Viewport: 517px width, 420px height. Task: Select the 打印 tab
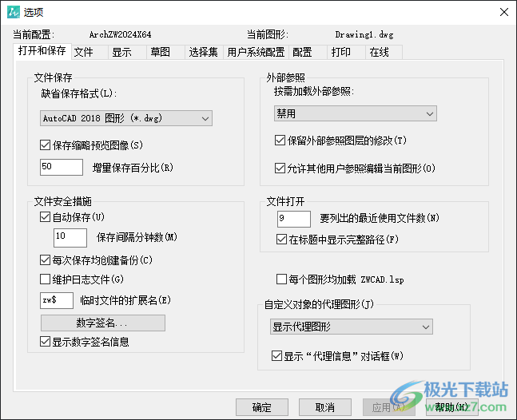point(346,53)
